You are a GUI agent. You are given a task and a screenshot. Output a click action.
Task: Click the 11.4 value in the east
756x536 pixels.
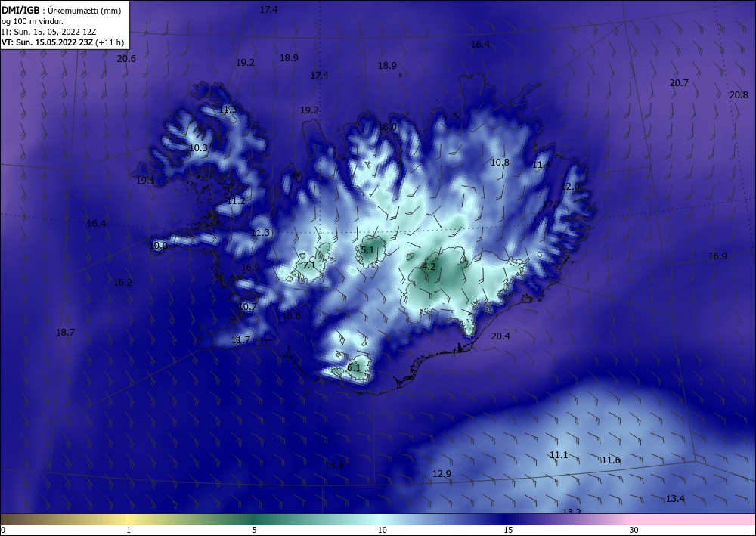pos(541,164)
